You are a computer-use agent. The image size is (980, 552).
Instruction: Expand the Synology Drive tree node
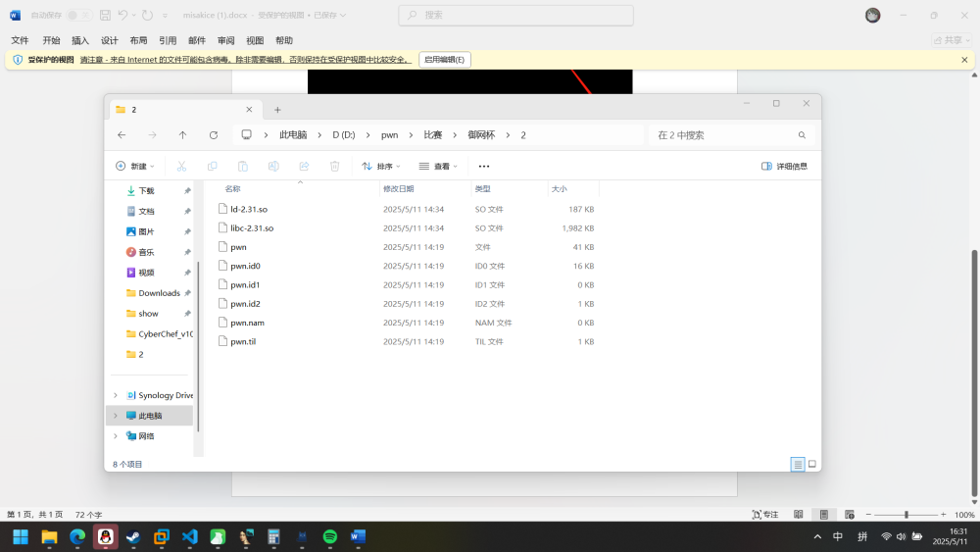[x=116, y=395]
